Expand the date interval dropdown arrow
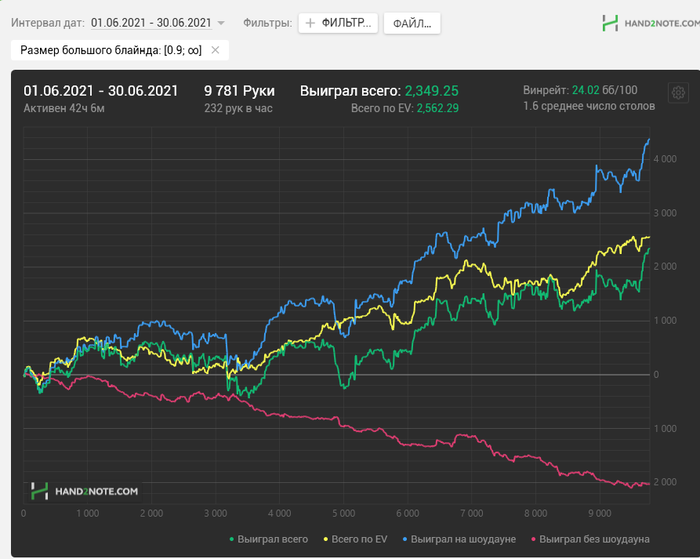Viewport: 700px width, 559px height. click(x=221, y=23)
